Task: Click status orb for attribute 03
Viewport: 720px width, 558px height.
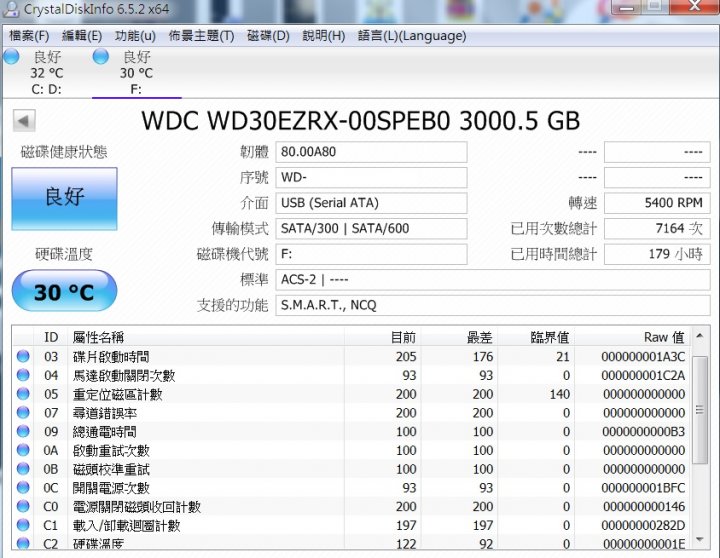Action: 23,356
